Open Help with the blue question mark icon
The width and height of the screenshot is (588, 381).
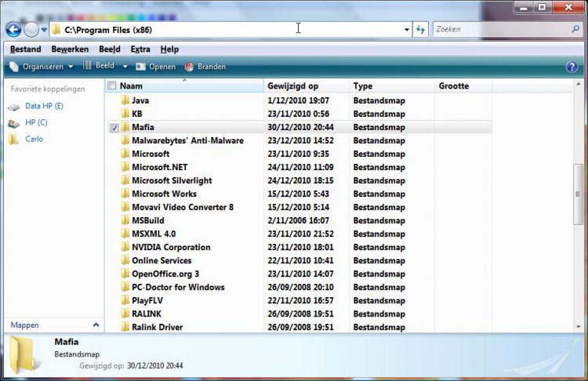572,67
